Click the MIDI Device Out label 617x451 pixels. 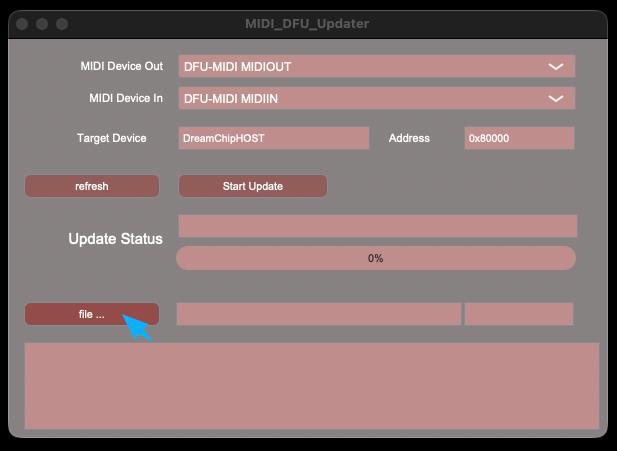(121, 67)
